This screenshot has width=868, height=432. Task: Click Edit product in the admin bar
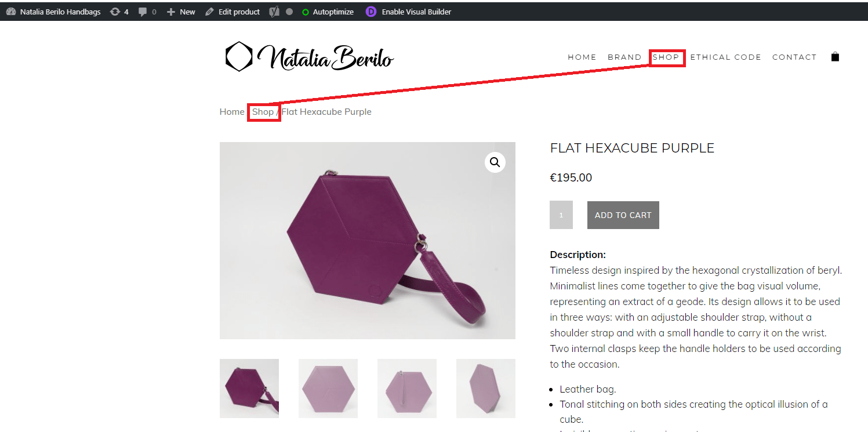tap(233, 12)
